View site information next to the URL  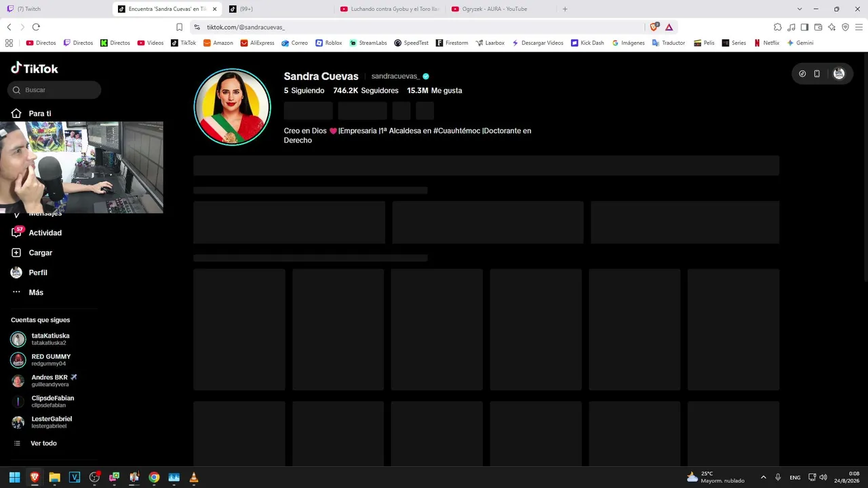click(x=197, y=27)
